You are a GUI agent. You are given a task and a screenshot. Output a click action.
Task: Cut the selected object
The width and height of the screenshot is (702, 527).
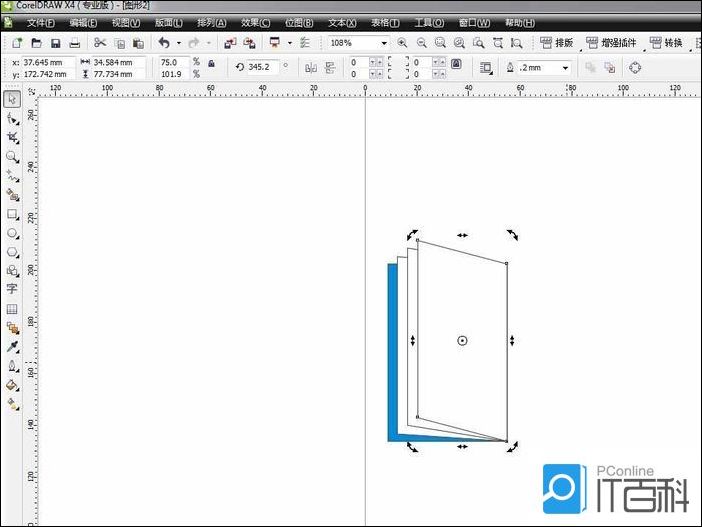tap(100, 43)
